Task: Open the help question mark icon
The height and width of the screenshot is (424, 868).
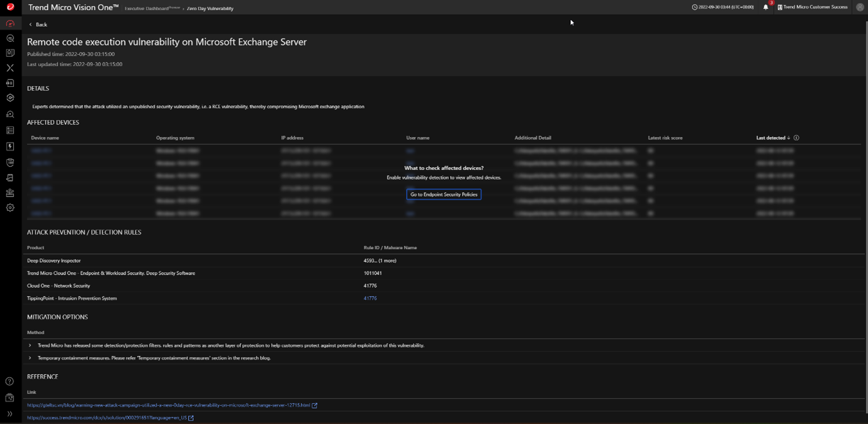Action: click(x=9, y=381)
